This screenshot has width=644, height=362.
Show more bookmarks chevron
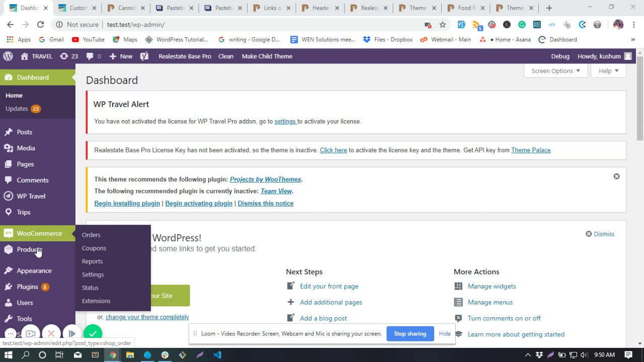(x=632, y=40)
